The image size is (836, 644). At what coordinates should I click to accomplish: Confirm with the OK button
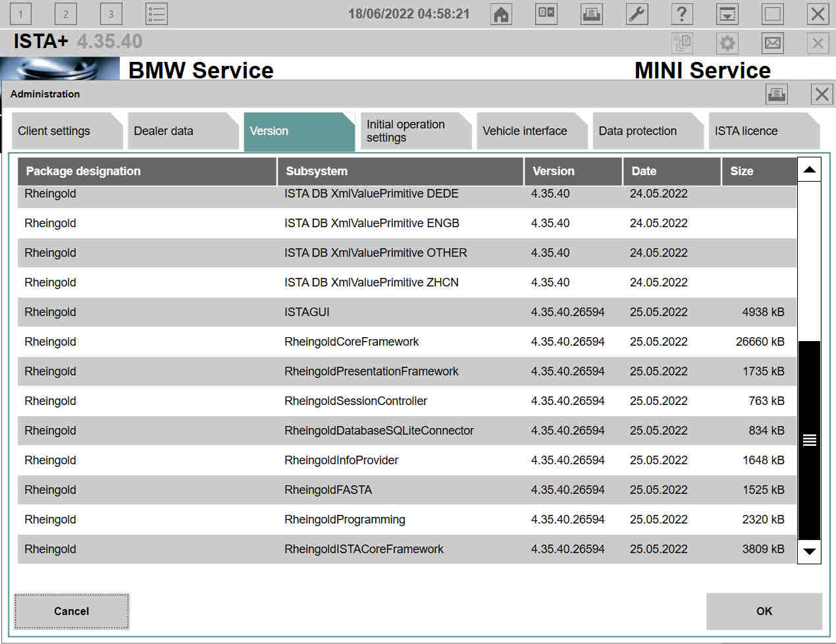[x=764, y=611]
